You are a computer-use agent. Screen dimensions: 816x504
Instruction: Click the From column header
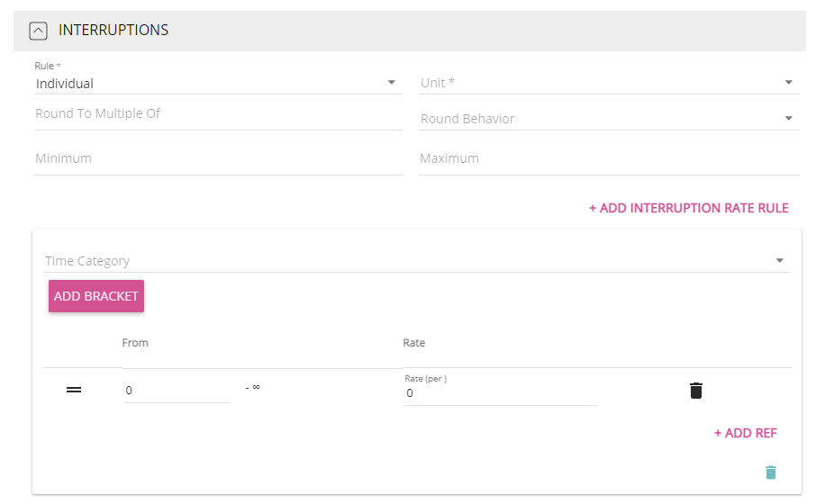point(135,343)
